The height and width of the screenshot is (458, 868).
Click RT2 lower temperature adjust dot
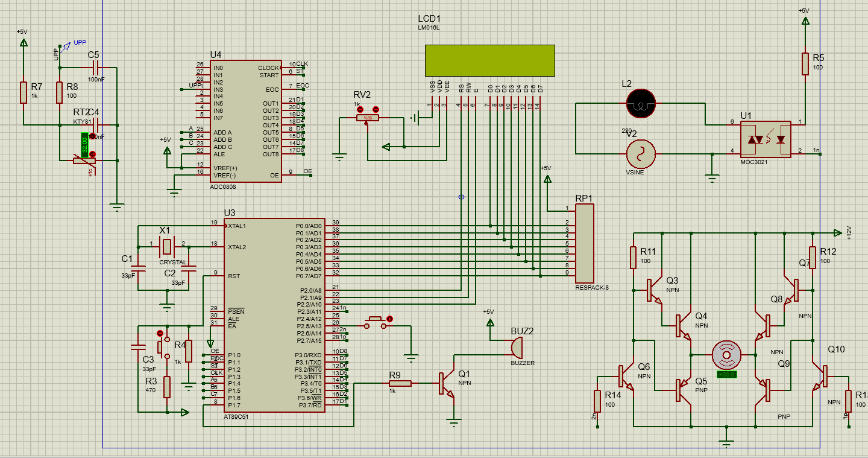92,154
